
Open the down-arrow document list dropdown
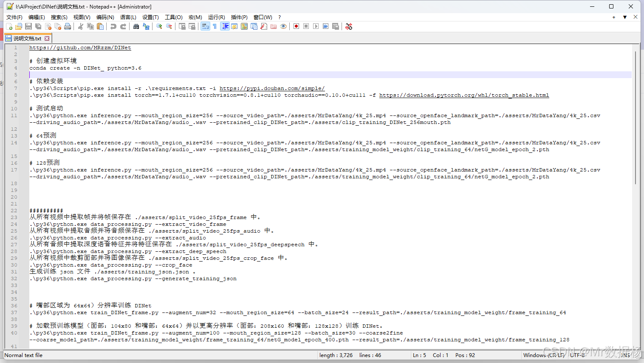[x=625, y=17]
